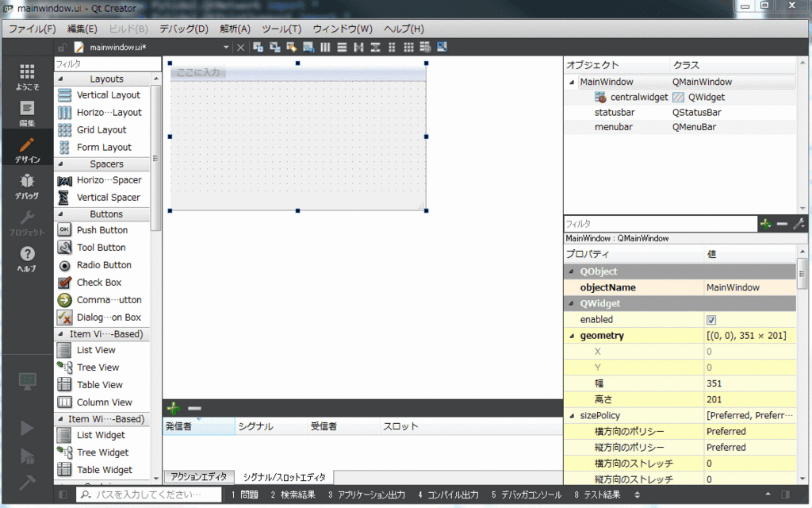Open the 検索結果 output pane
The image size is (812, 508).
point(293,495)
